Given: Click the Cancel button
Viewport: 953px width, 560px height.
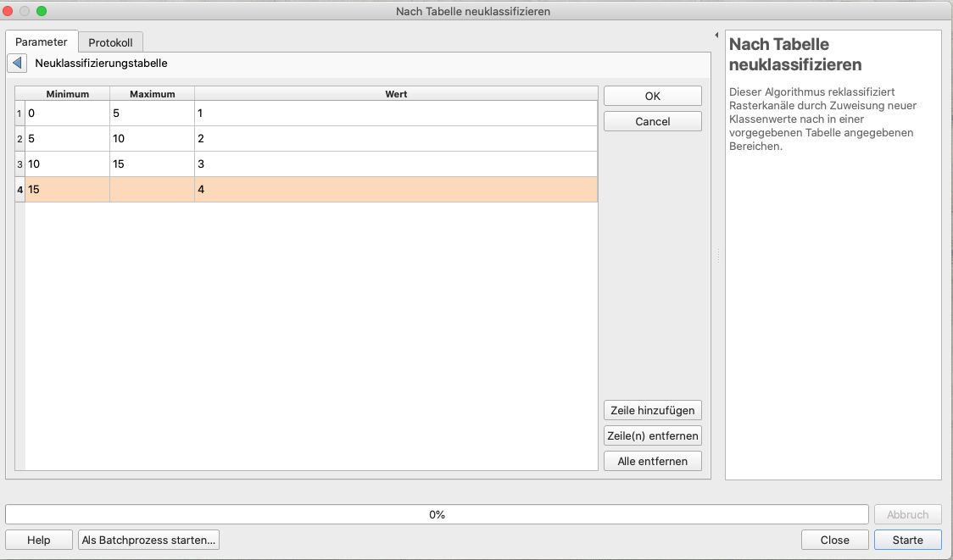Looking at the screenshot, I should tap(652, 122).
